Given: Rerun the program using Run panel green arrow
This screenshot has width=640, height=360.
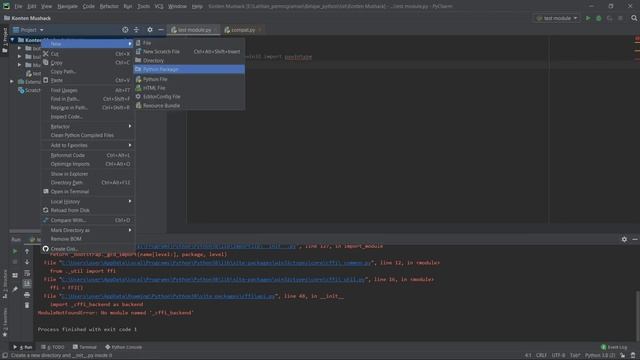Looking at the screenshot, I should (x=15, y=251).
